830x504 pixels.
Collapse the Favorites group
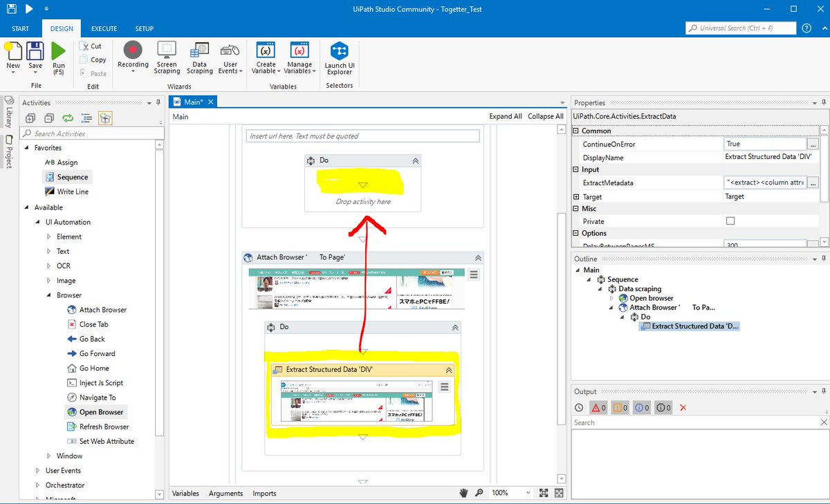tap(28, 148)
